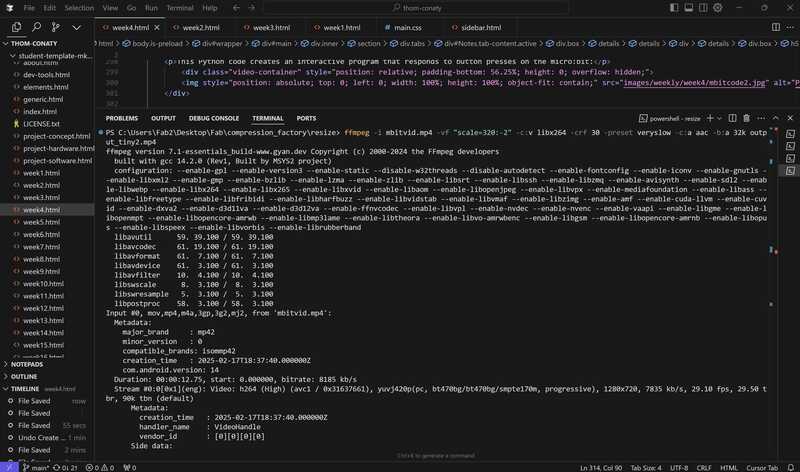
Task: Open the DEBUG CONSOLE panel tab
Action: point(214,118)
